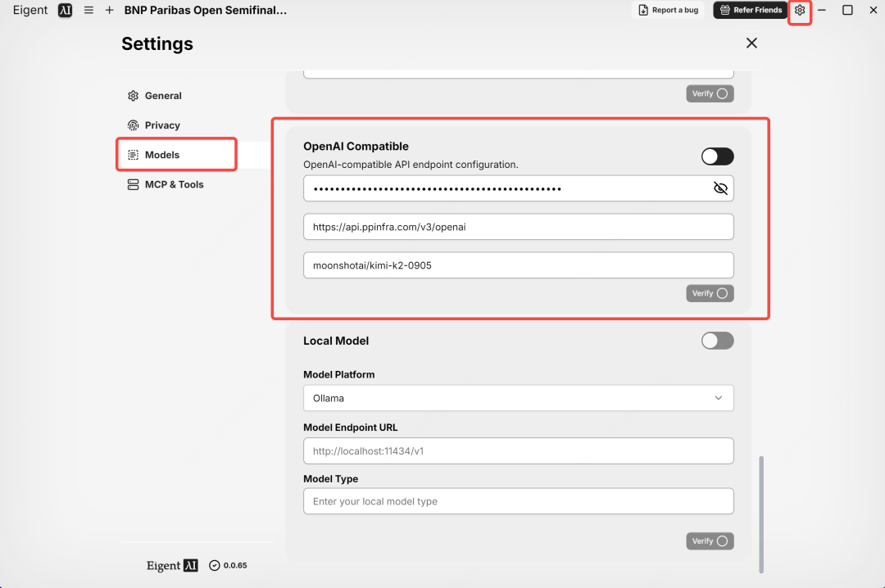885x588 pixels.
Task: Click the api.ppinfra.com endpoint URL field
Action: click(x=518, y=227)
